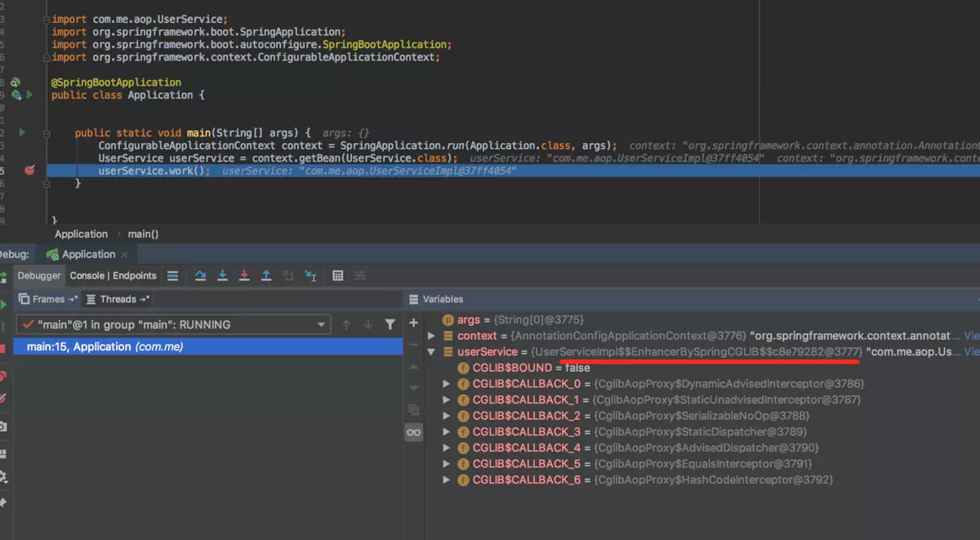This screenshot has height=540, width=980.
Task: Select the Threads tab
Action: pyautogui.click(x=118, y=299)
